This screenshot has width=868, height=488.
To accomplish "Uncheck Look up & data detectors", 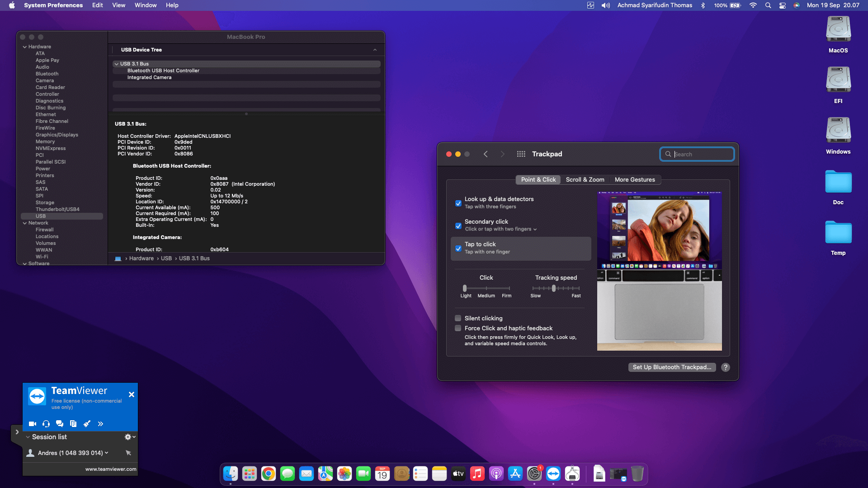I will pos(458,203).
